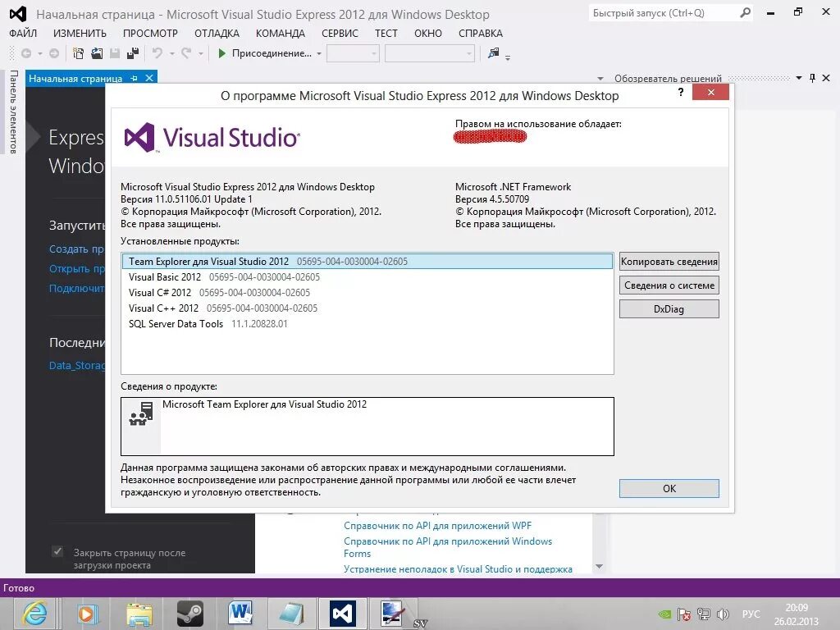This screenshot has height=630, width=840.
Task: Open the ИЗМЕНИТЬ menu
Action: 80,33
